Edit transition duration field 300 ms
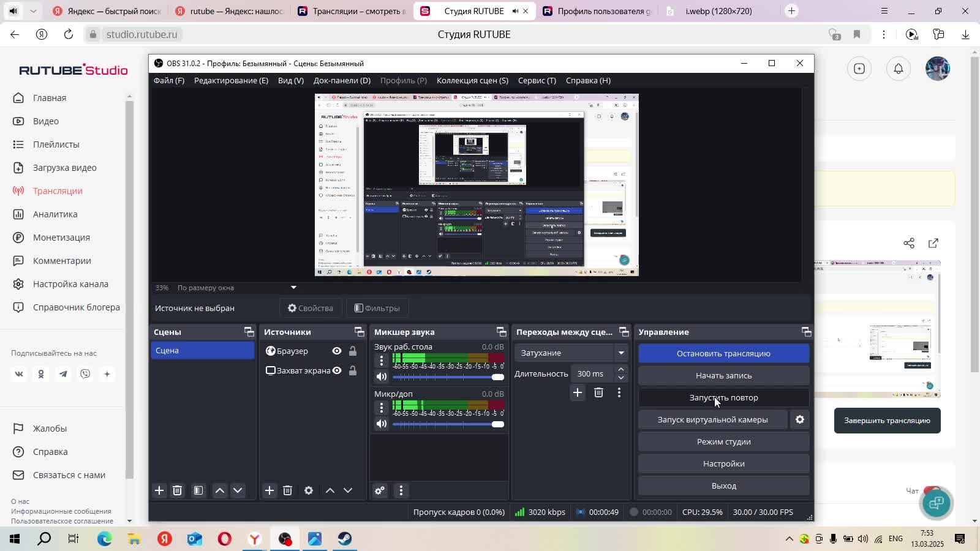Viewport: 980px width, 551px height. coord(591,373)
